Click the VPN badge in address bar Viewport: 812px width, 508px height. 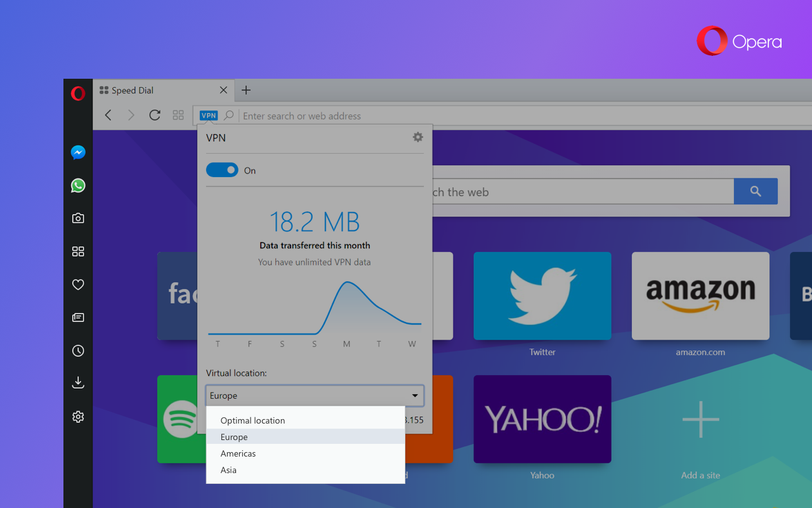coord(208,116)
